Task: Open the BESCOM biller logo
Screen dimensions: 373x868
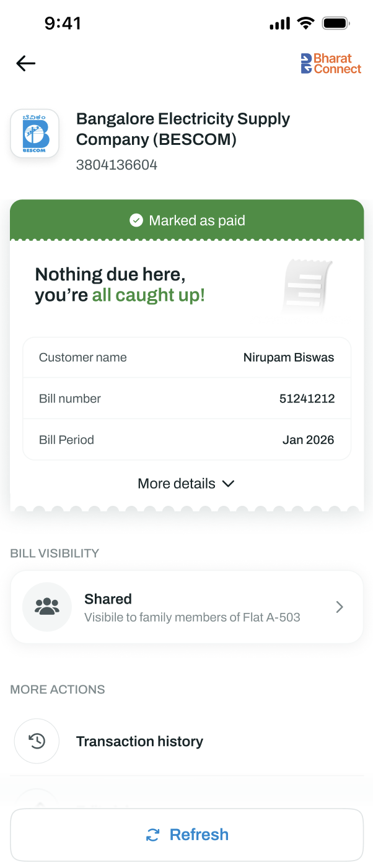Action: coord(35,133)
